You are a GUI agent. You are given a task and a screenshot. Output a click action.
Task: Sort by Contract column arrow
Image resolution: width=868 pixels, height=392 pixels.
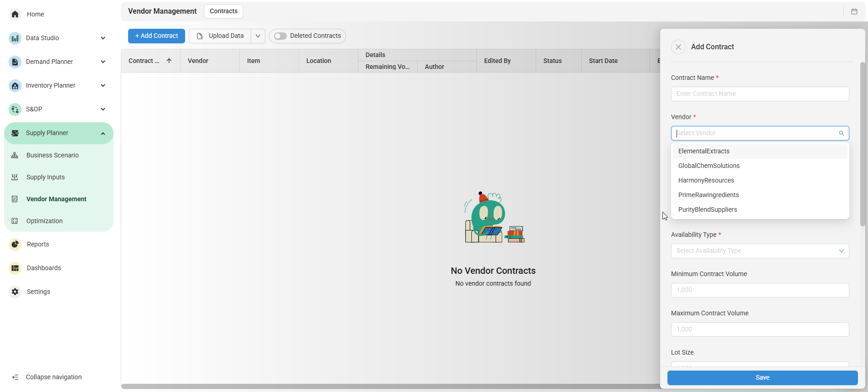[x=169, y=61]
